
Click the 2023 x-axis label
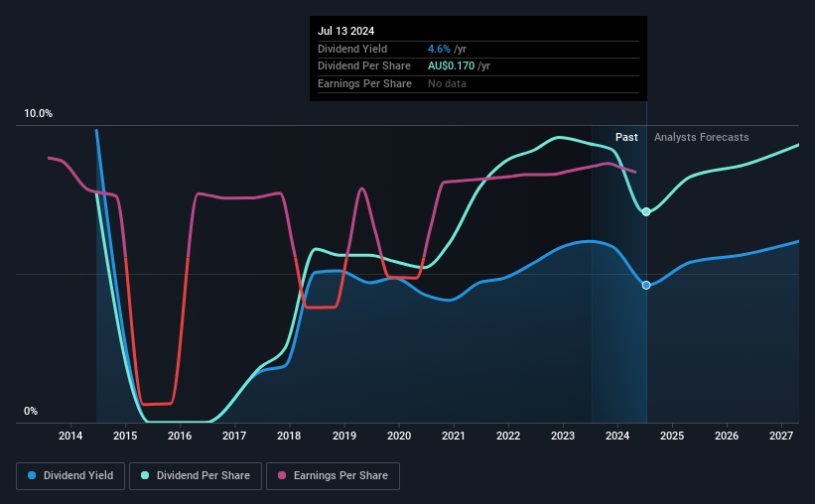point(563,436)
